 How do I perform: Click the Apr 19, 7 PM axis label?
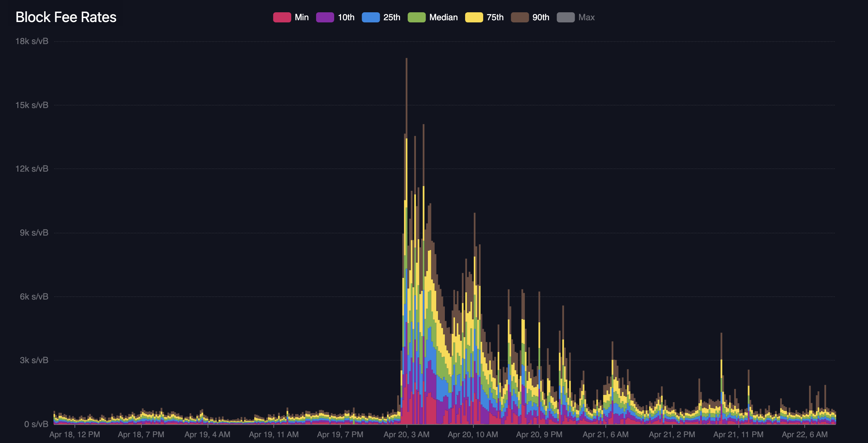point(340,435)
